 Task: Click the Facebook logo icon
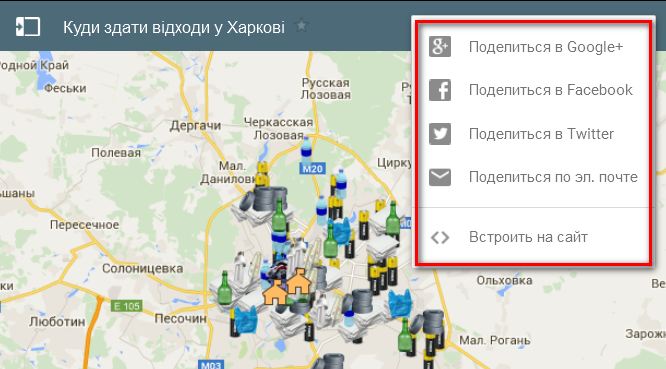point(440,90)
